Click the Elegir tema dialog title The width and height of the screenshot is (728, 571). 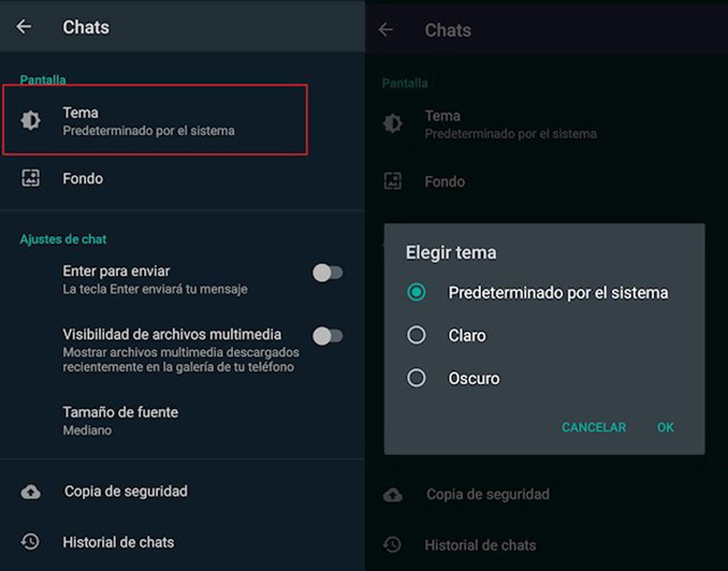[450, 252]
